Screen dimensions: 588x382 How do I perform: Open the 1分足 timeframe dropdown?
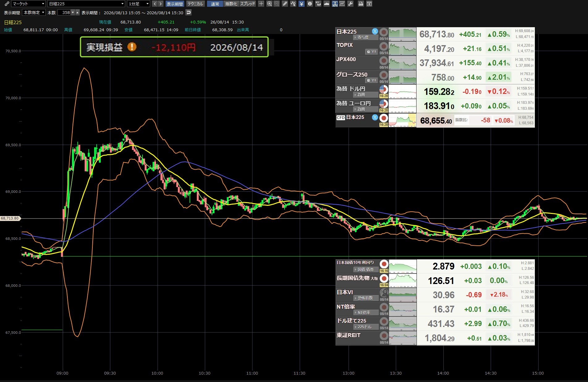click(139, 4)
